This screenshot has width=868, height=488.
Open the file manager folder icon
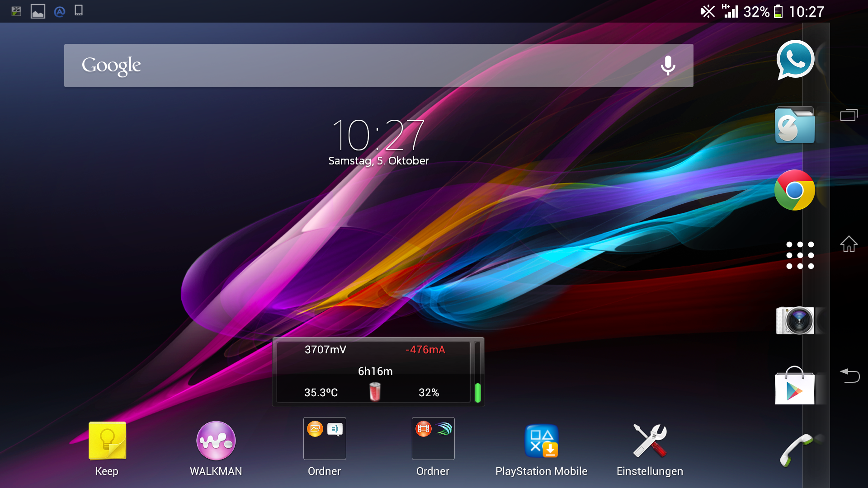pos(794,126)
